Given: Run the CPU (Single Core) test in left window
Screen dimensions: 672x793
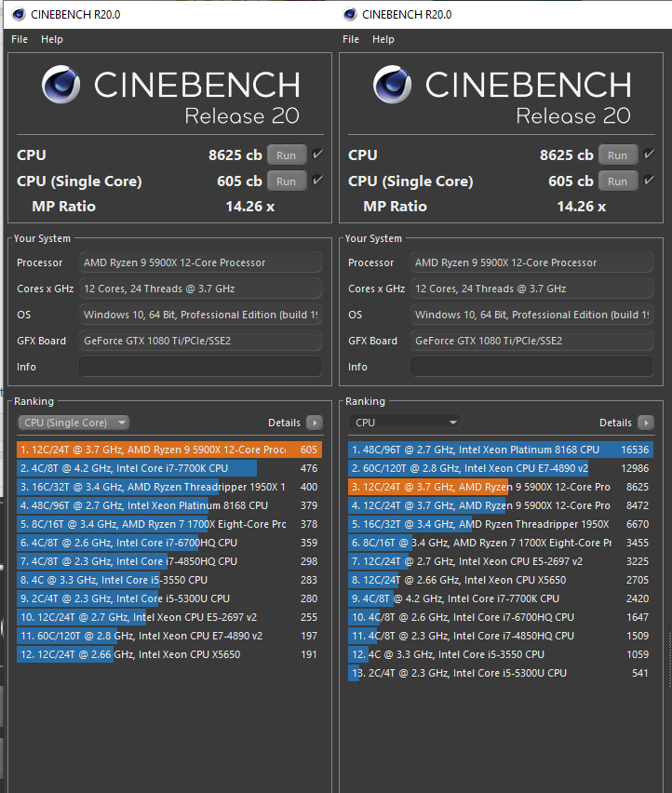Looking at the screenshot, I should (x=286, y=181).
